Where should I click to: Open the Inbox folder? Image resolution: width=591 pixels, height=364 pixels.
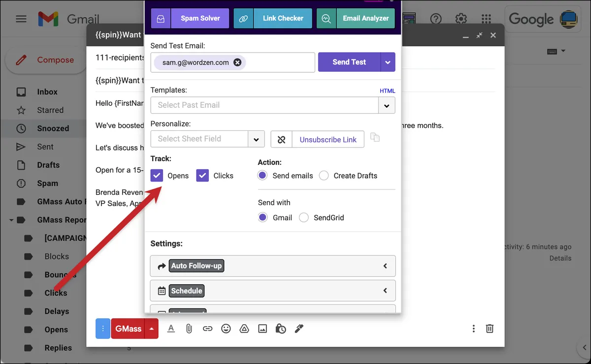point(47,92)
